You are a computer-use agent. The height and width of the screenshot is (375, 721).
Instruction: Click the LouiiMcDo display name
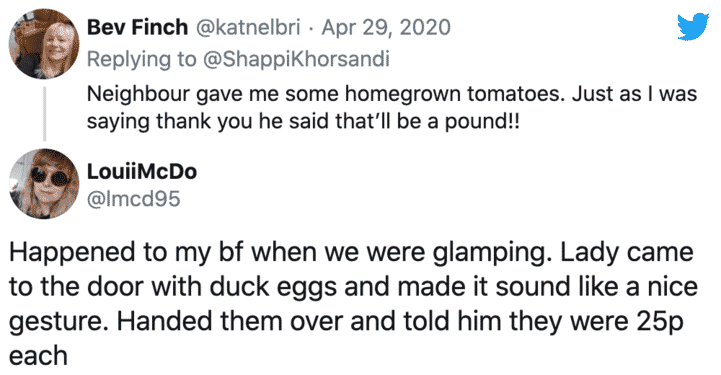coord(142,171)
